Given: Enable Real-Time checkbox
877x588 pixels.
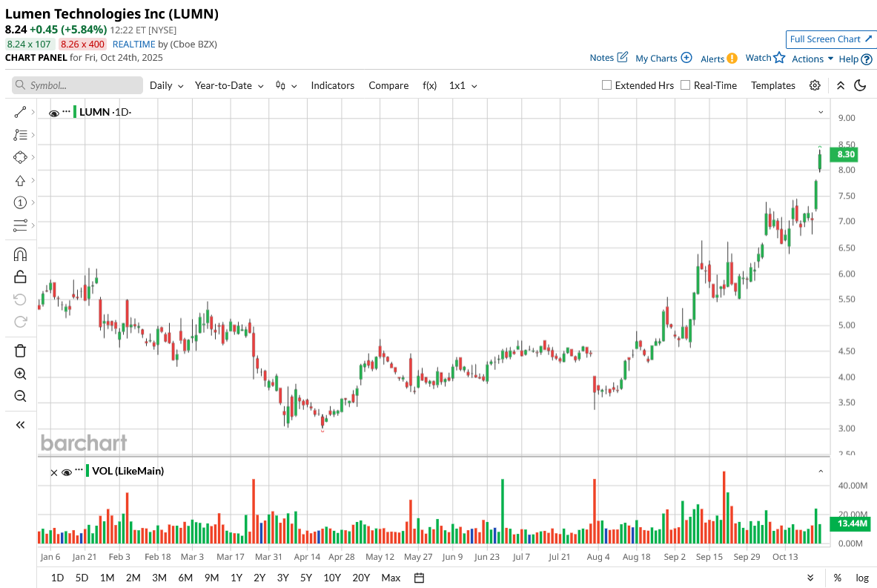Looking at the screenshot, I should [x=685, y=85].
